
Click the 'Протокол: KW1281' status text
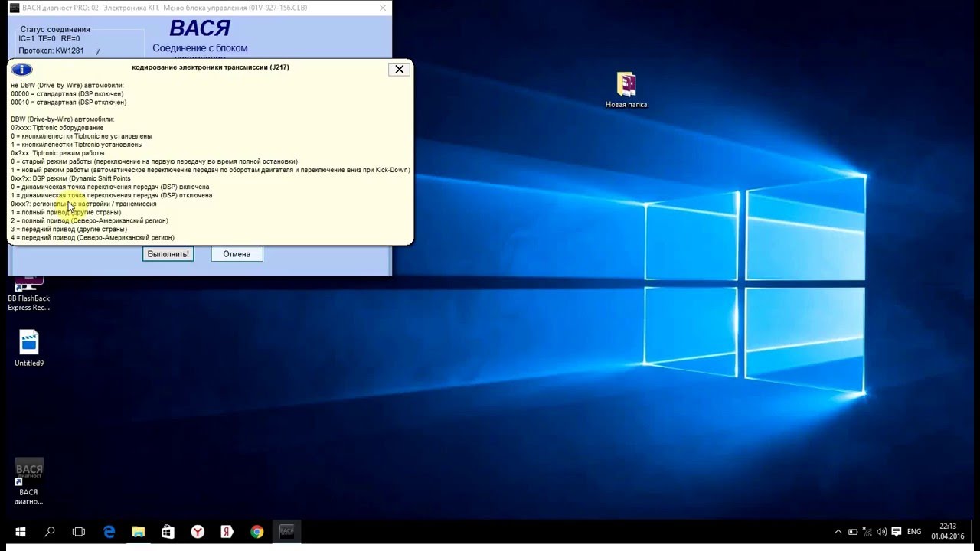coord(51,51)
